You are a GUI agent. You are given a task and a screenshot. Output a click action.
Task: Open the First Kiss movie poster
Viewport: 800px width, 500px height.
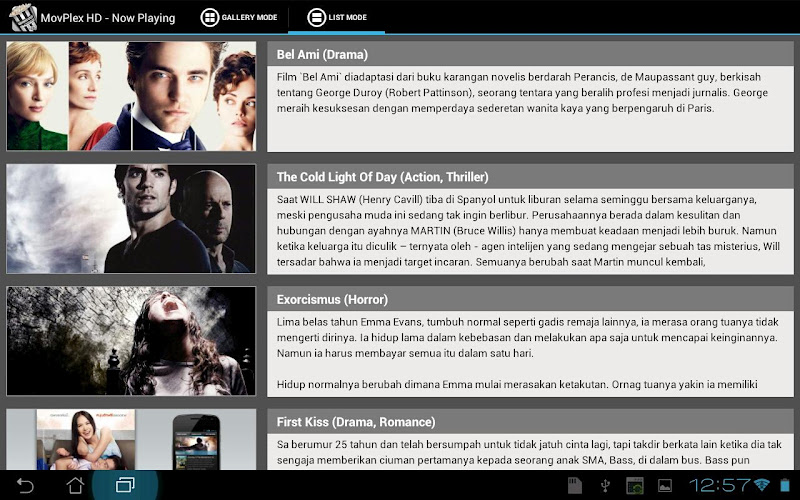(131, 439)
